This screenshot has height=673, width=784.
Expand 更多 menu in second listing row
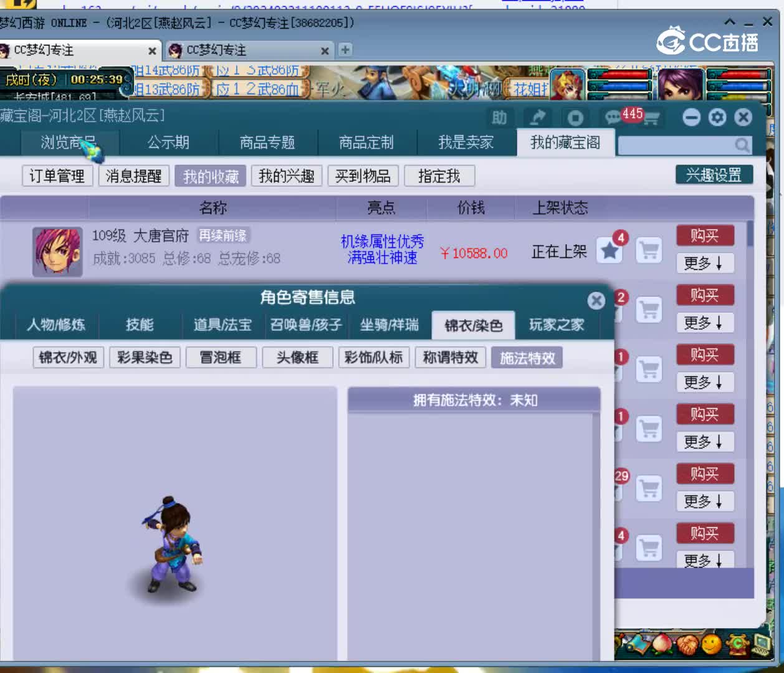[704, 323]
